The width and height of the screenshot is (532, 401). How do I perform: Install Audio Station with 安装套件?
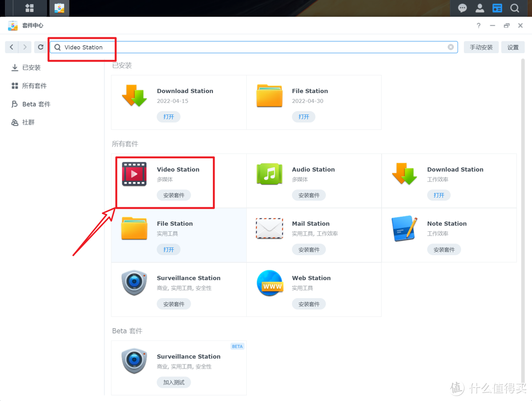pyautogui.click(x=309, y=195)
